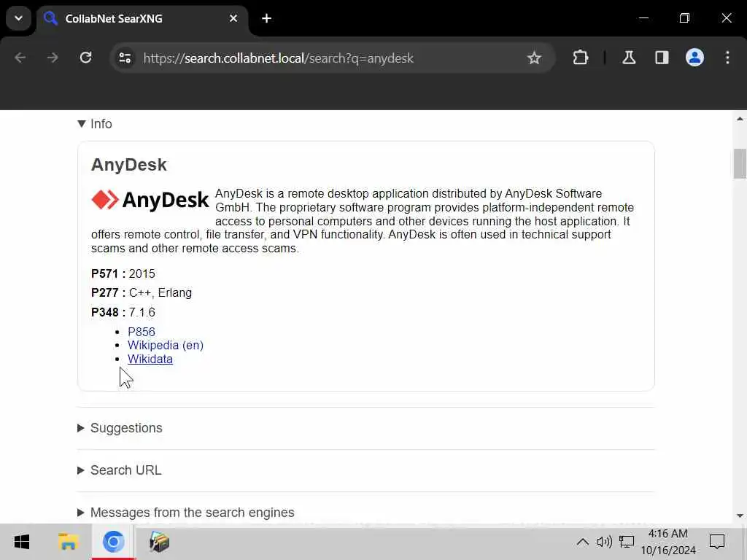Bookmark this page with the star icon
The width and height of the screenshot is (747, 560).
click(x=534, y=58)
